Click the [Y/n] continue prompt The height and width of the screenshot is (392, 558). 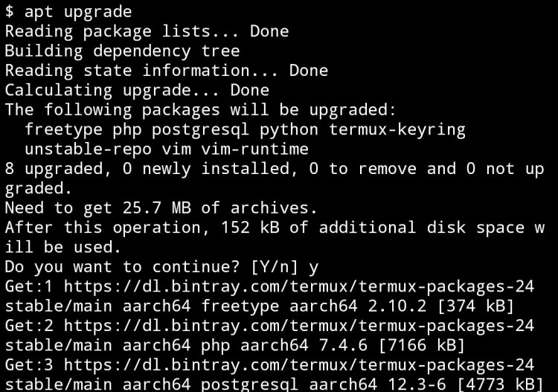click(x=274, y=266)
